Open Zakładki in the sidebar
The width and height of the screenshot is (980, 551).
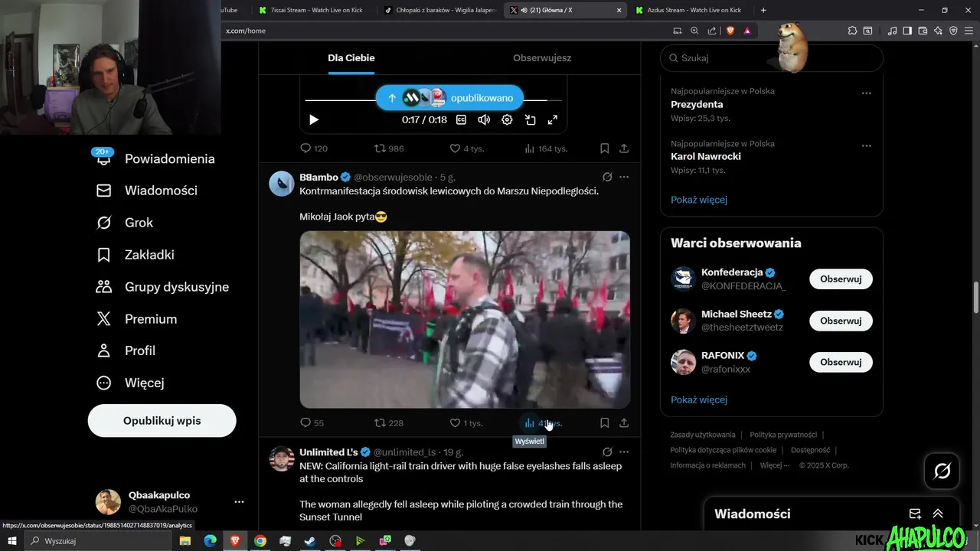coord(136,255)
